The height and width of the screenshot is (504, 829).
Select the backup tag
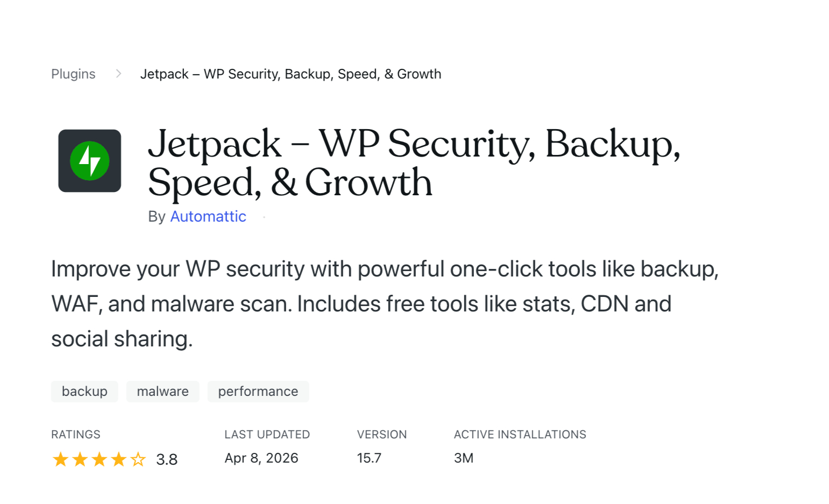pyautogui.click(x=84, y=391)
